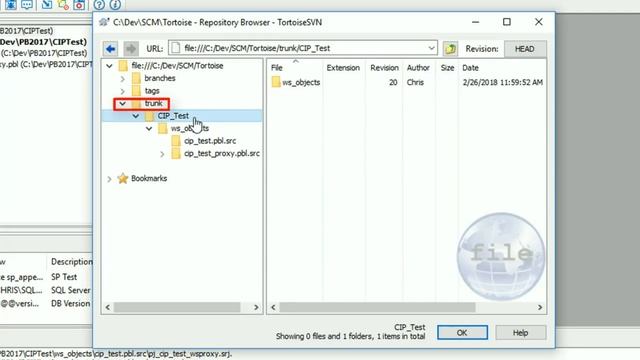Click the red record-style toolbar icon
The width and height of the screenshot is (640, 360).
(79, 5)
